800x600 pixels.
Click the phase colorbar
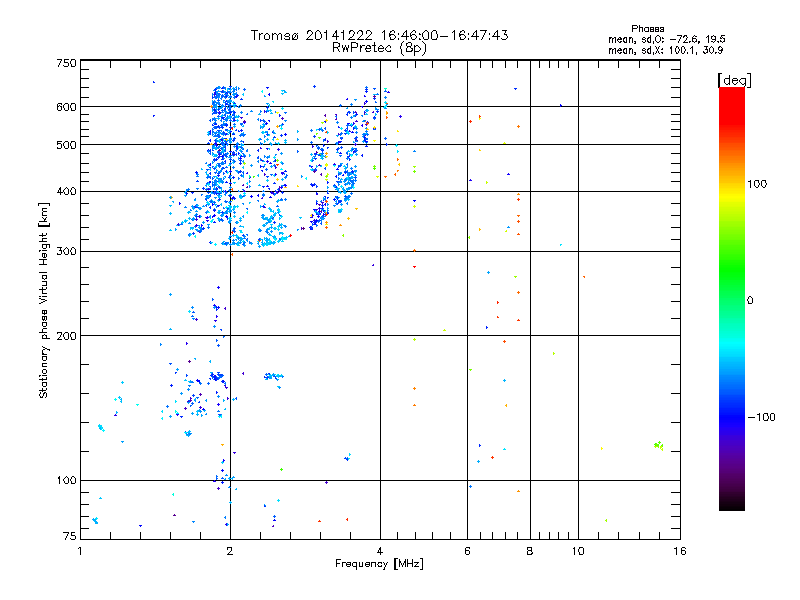point(732,298)
